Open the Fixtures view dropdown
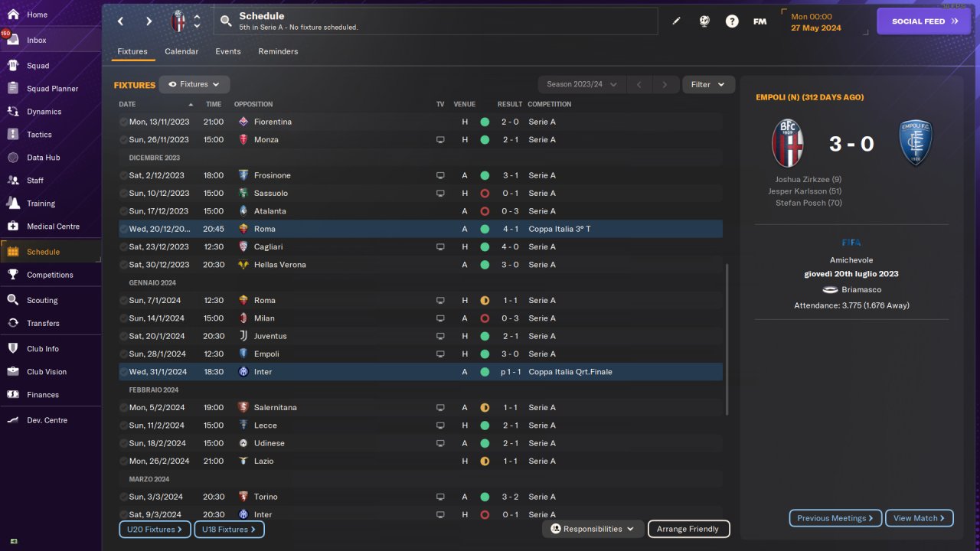This screenshot has width=980, height=551. click(194, 85)
